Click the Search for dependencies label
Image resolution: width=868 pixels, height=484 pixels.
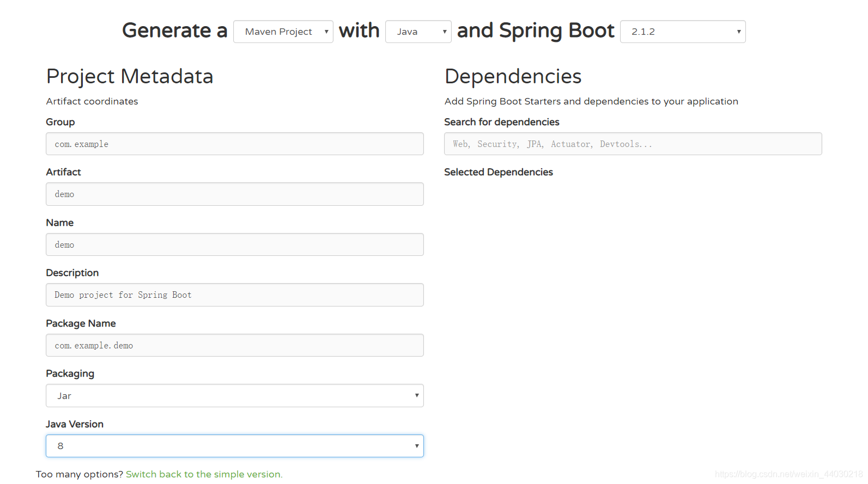[x=502, y=122]
